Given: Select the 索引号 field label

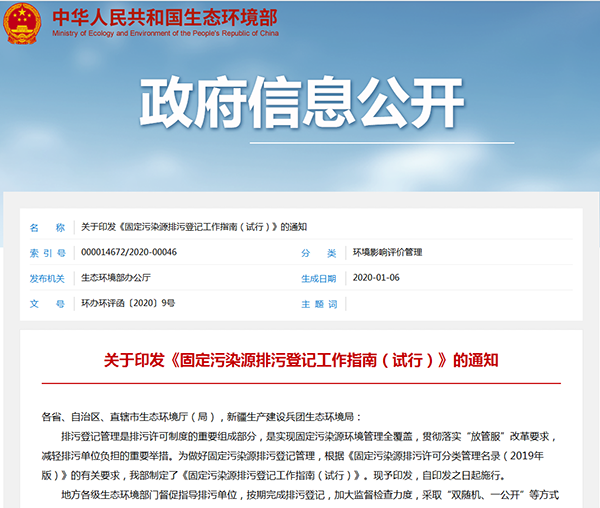Looking at the screenshot, I should (47, 252).
